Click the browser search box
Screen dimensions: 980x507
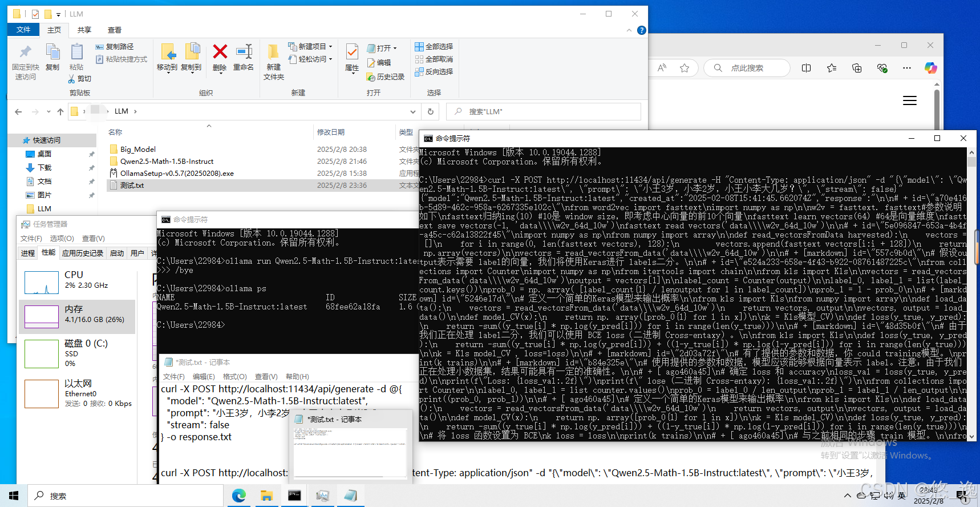747,68
